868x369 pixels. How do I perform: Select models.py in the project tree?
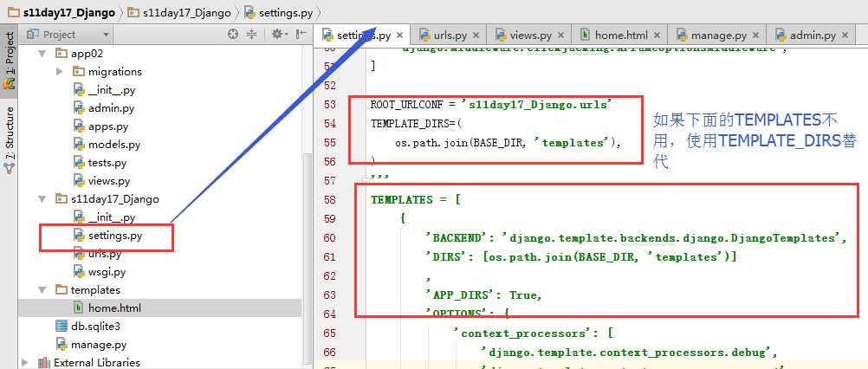[107, 145]
